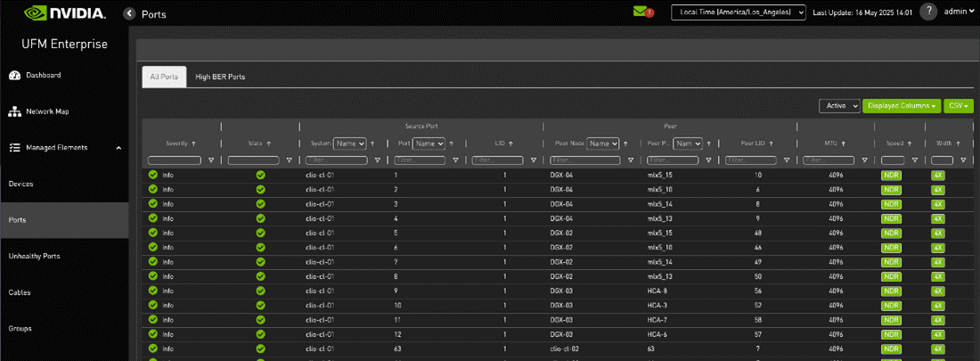Viewport: 980px width, 361px height.
Task: Open the CSV export dropdown
Action: click(x=959, y=106)
